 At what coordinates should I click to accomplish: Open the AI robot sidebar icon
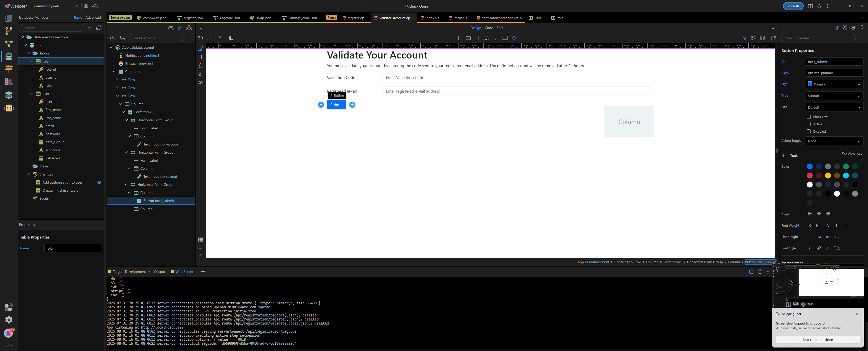[x=9, y=108]
